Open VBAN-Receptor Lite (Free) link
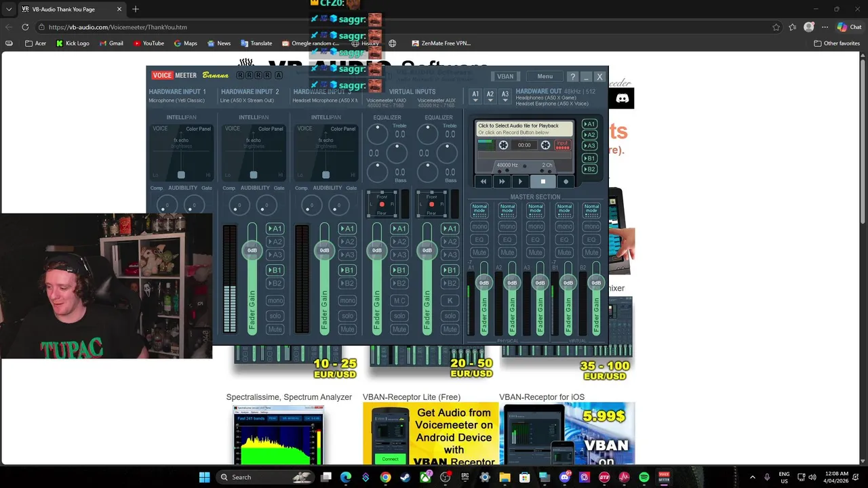 click(x=411, y=397)
